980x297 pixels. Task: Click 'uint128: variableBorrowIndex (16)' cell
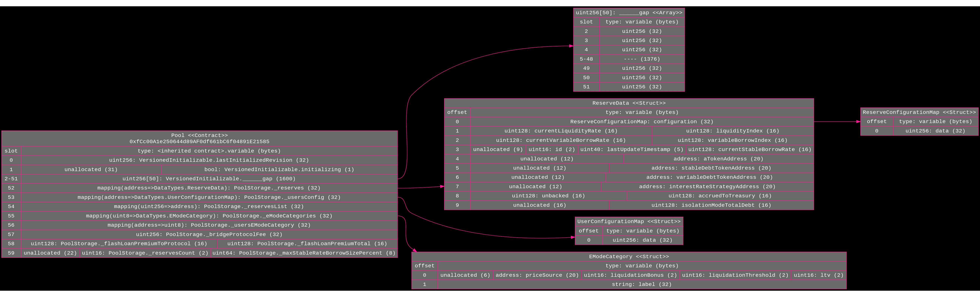[733, 140]
